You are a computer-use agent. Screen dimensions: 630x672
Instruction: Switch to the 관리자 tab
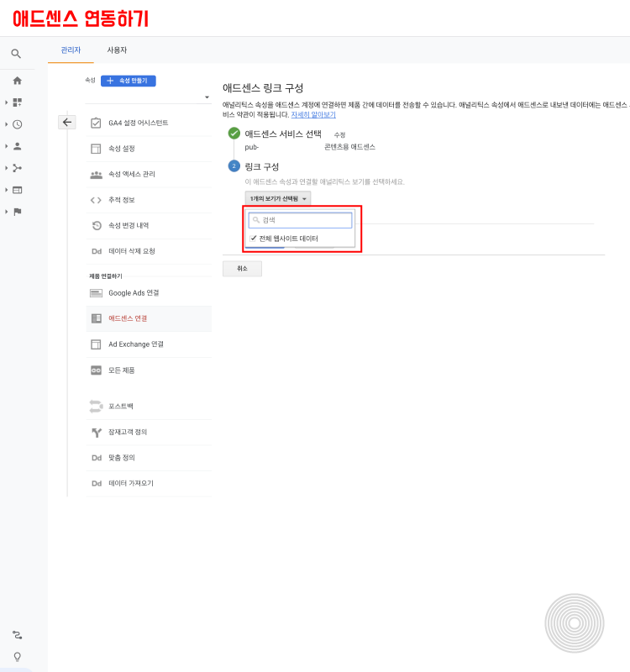pyautogui.click(x=71, y=50)
